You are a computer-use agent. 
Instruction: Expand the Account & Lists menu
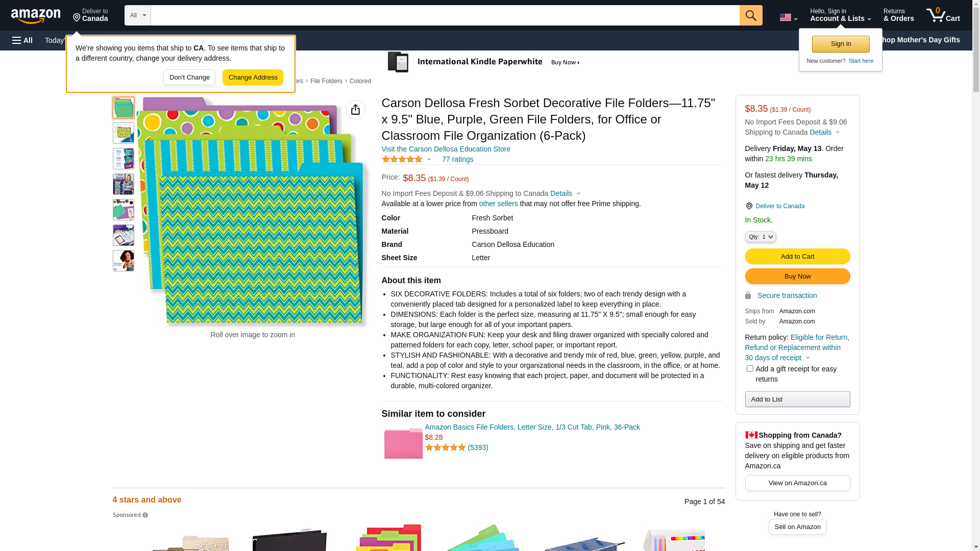(840, 15)
